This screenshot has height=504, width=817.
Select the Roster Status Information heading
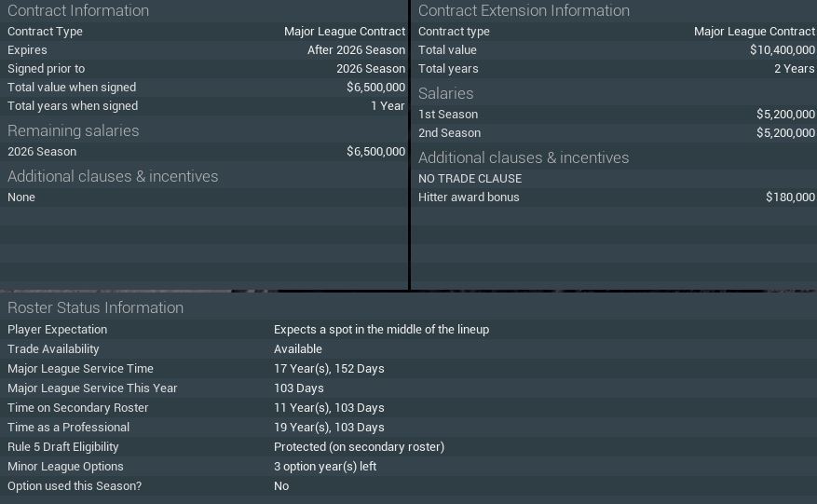[x=95, y=307]
